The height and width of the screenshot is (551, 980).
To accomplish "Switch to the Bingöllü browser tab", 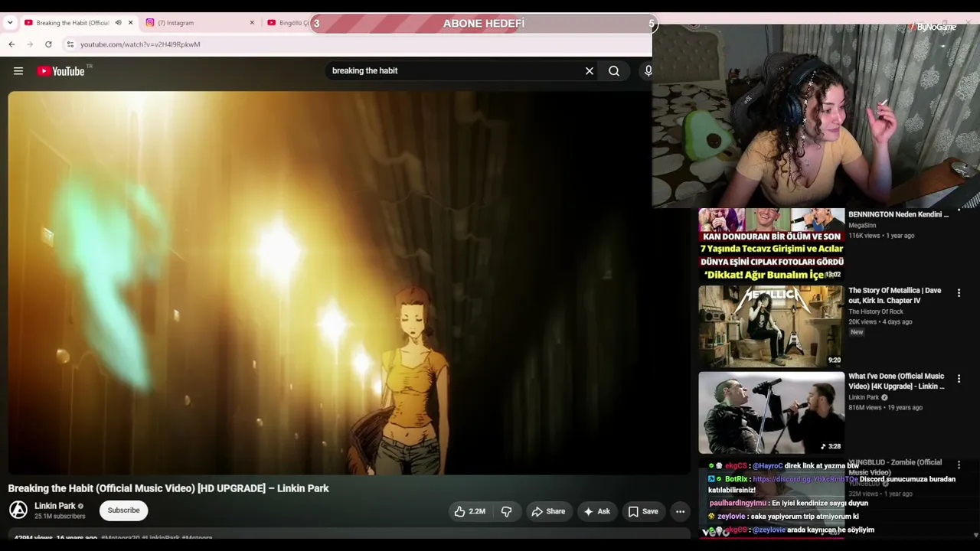I will tap(287, 23).
